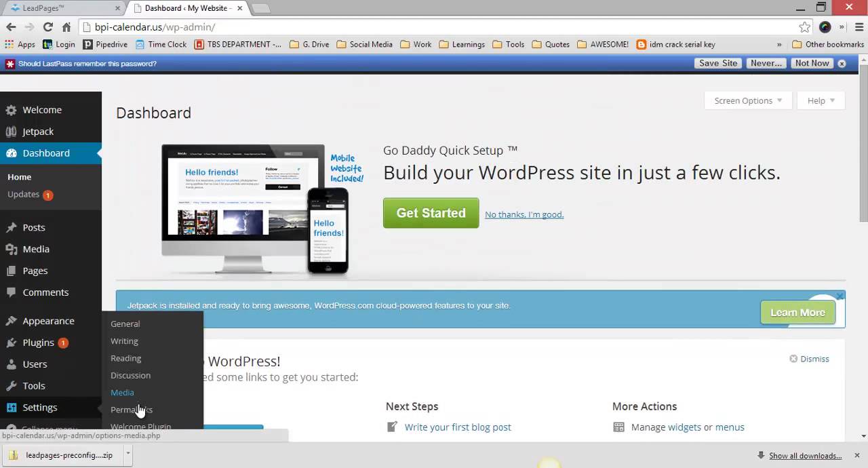Open Writing settings submenu item

[124, 340]
